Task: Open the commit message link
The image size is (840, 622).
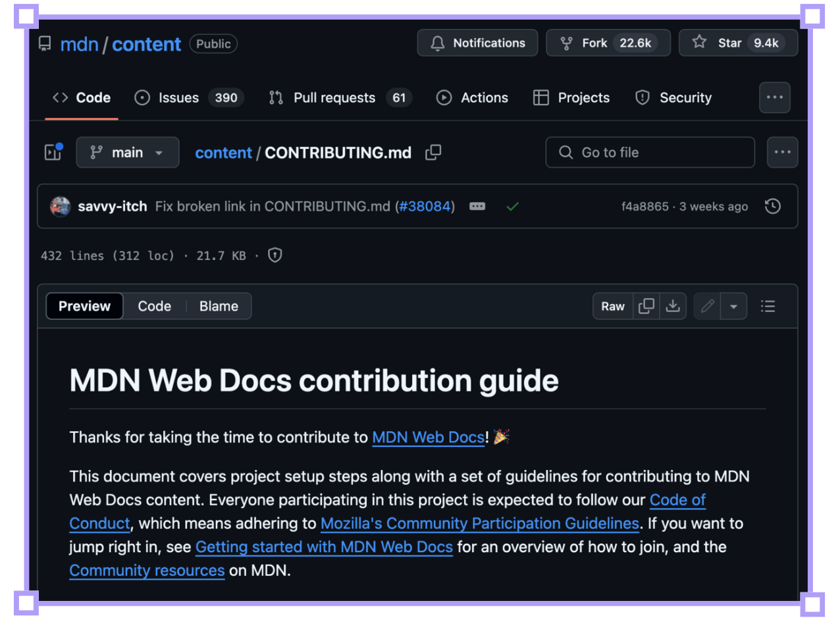Action: [273, 206]
